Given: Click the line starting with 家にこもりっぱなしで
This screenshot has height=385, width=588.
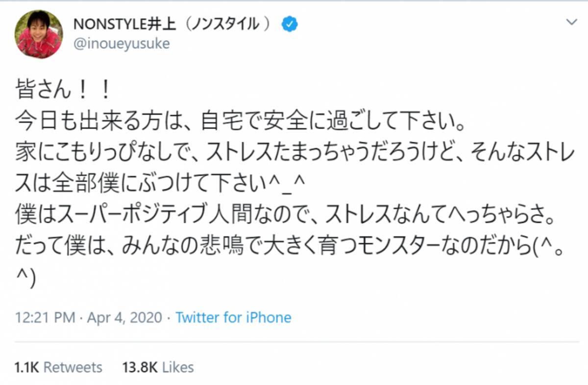Looking at the screenshot, I should pyautogui.click(x=294, y=147).
